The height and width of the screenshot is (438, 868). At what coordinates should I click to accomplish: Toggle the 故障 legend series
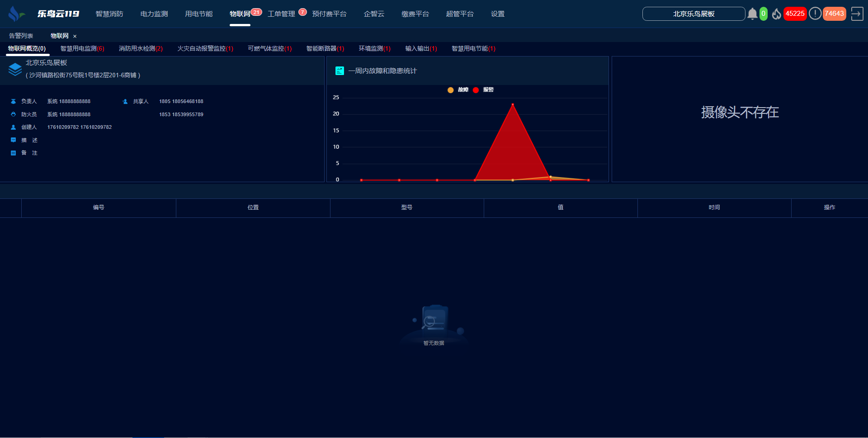458,90
